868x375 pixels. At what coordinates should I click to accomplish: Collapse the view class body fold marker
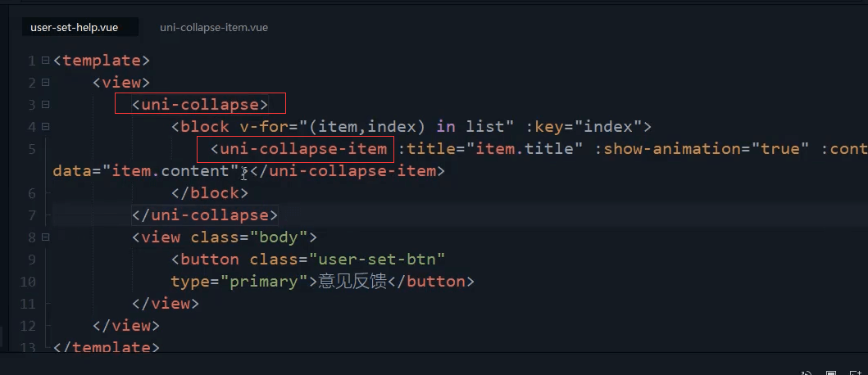(x=45, y=237)
